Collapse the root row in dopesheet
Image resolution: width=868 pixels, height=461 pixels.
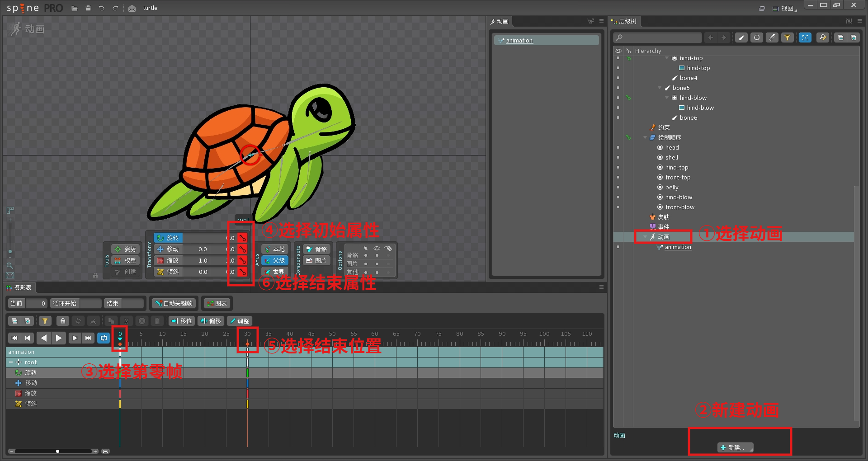tap(10, 362)
